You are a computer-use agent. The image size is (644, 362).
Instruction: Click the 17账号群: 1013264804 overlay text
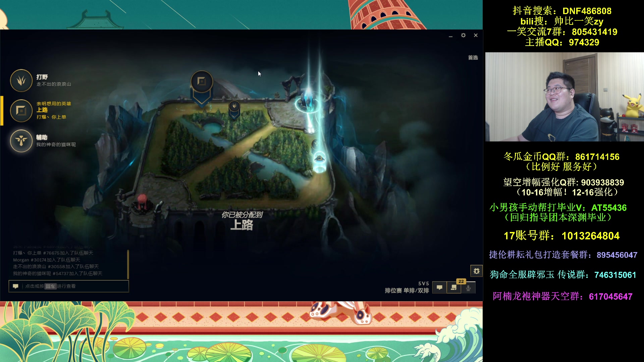(562, 236)
